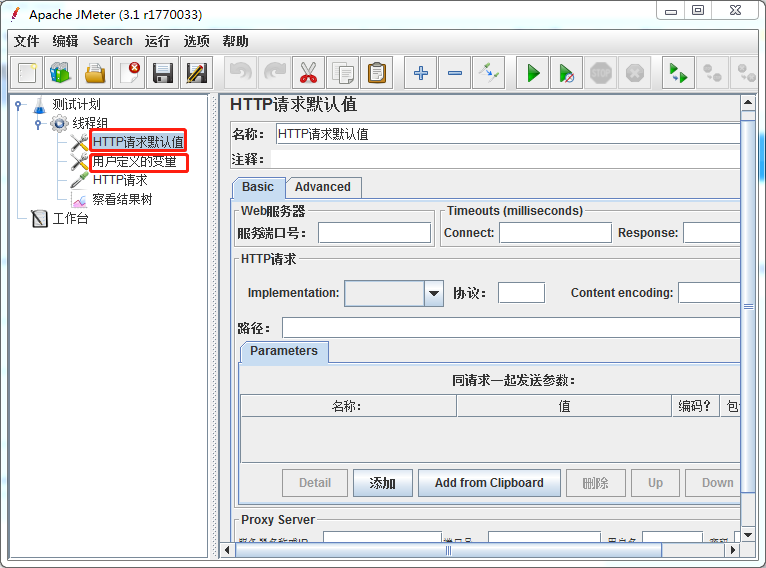Click the Shutdown test icon
Image resolution: width=766 pixels, height=568 pixels.
click(635, 73)
